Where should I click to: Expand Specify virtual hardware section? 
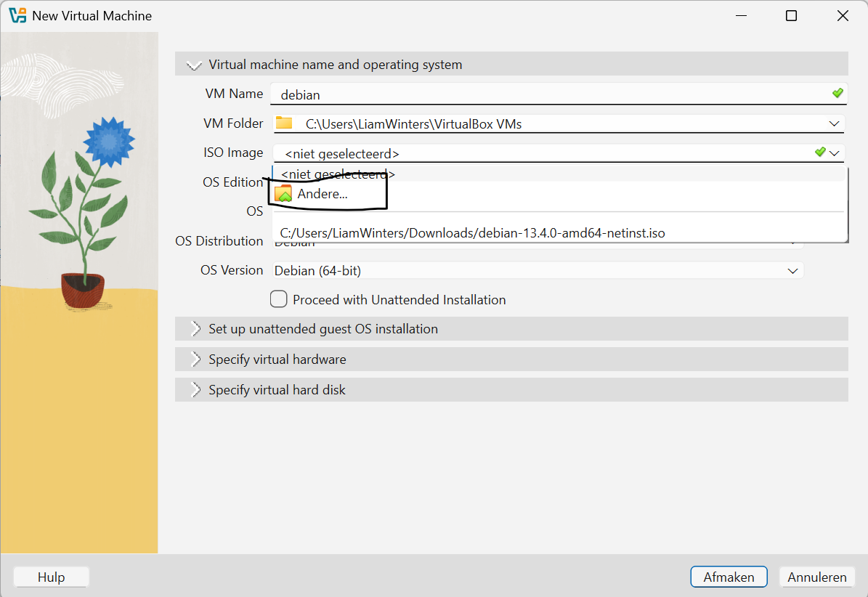[x=511, y=359]
